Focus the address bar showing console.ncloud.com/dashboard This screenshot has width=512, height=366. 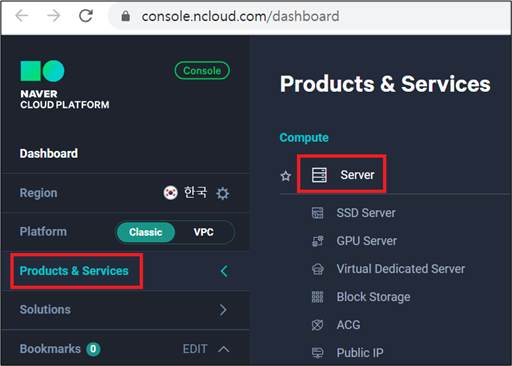[x=310, y=16]
